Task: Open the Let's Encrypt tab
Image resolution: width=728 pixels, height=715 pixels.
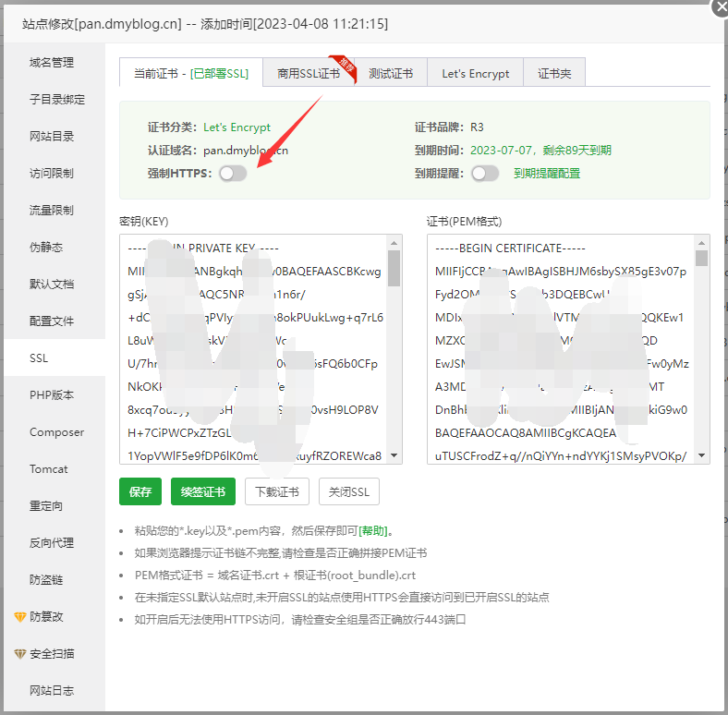Action: click(x=476, y=73)
